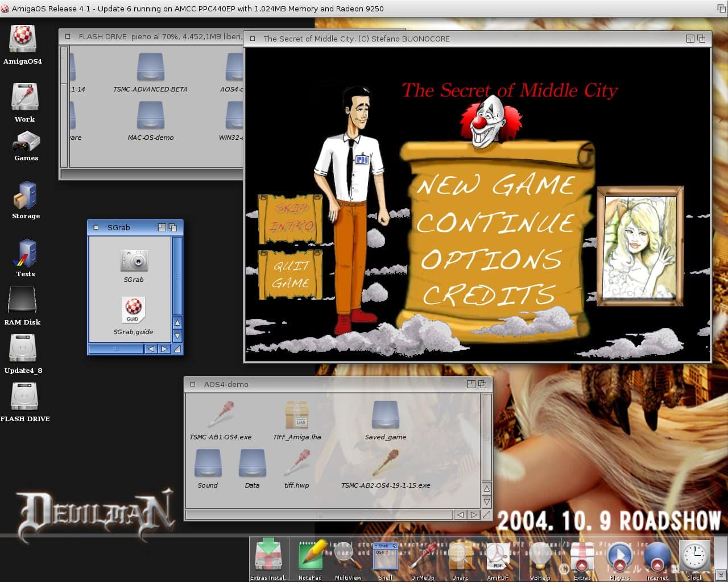Click AOS4-demo window scroll up arrow
728x582 pixels.
(487, 489)
